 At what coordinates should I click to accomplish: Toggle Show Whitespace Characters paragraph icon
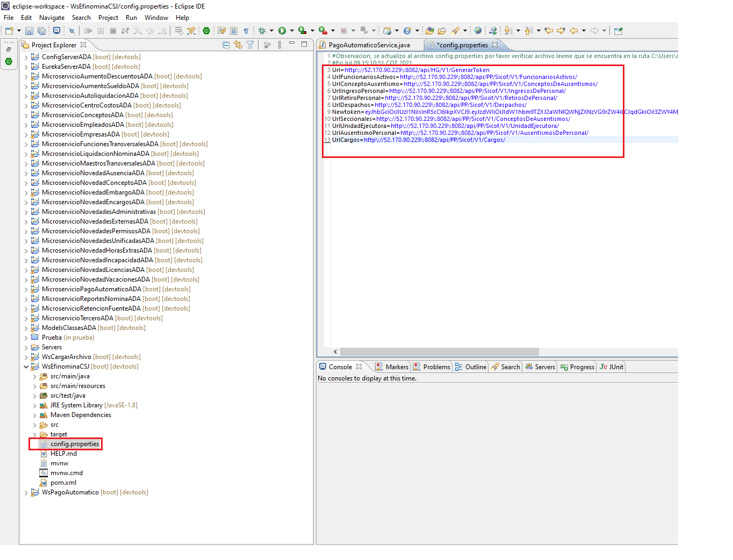(246, 31)
